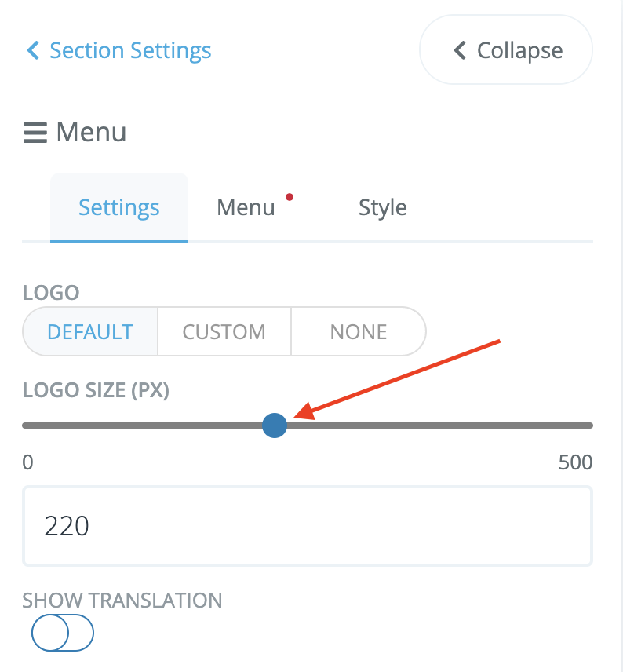Enable the Show Translation toggle
623x672 pixels.
coord(63,632)
